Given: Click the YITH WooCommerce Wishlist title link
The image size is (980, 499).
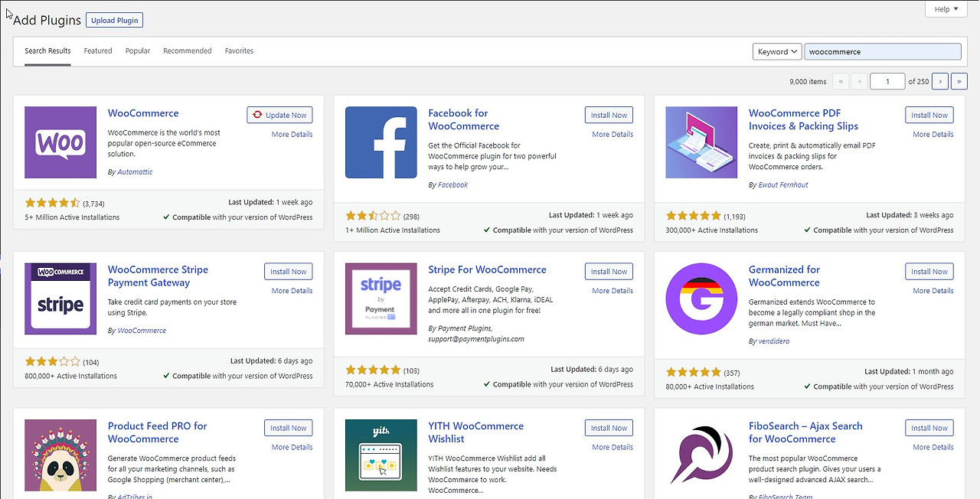Looking at the screenshot, I should [x=475, y=432].
